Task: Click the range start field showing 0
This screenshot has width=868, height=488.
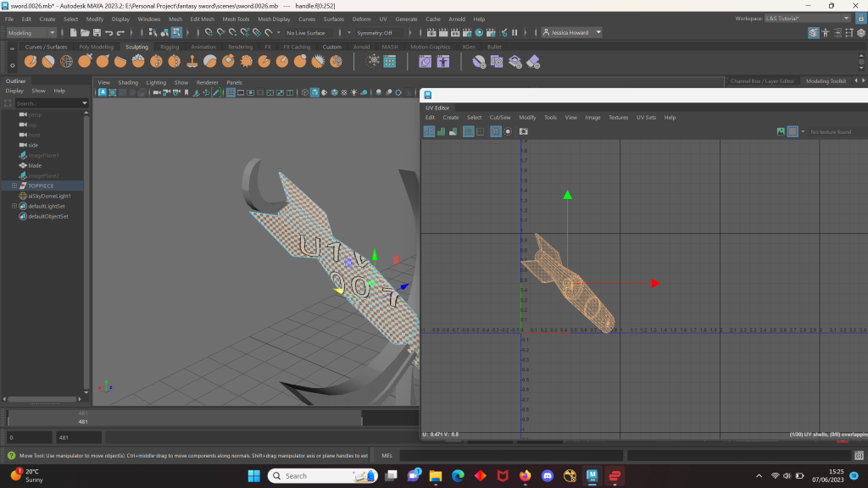Action: click(30, 438)
